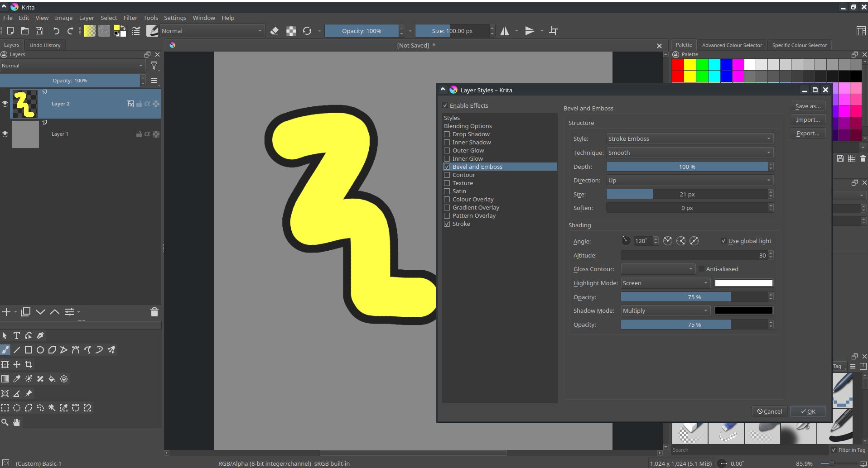The image size is (868, 468).
Task: Enable the Drop Shadow effect checkbox
Action: tap(447, 134)
